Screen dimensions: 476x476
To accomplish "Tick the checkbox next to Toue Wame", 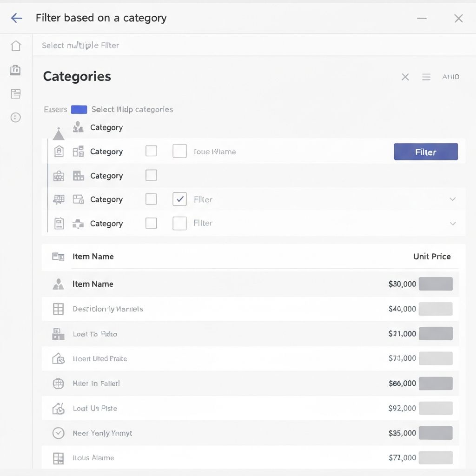I will pyautogui.click(x=179, y=151).
